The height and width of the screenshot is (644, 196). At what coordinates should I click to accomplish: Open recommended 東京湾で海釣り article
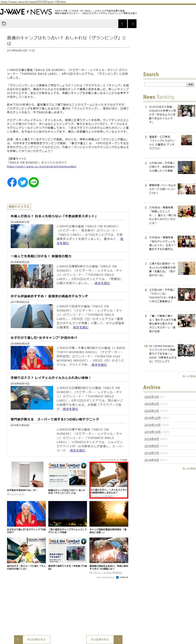coord(68,554)
